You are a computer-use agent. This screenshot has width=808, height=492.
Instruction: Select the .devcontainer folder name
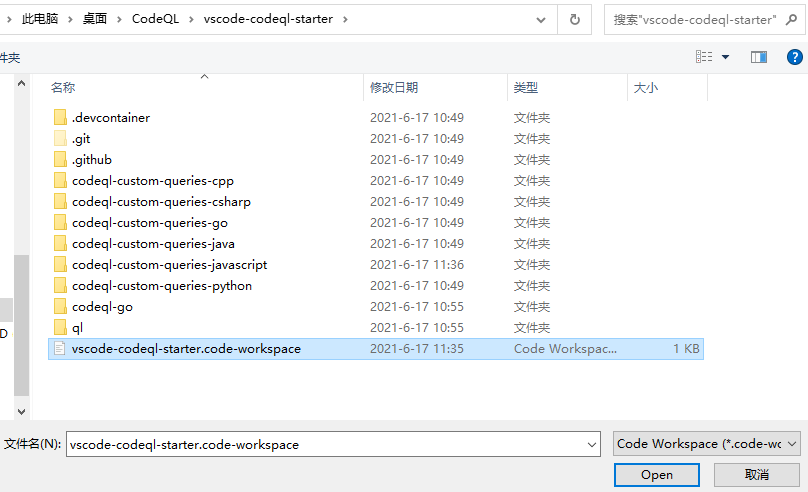pos(111,117)
